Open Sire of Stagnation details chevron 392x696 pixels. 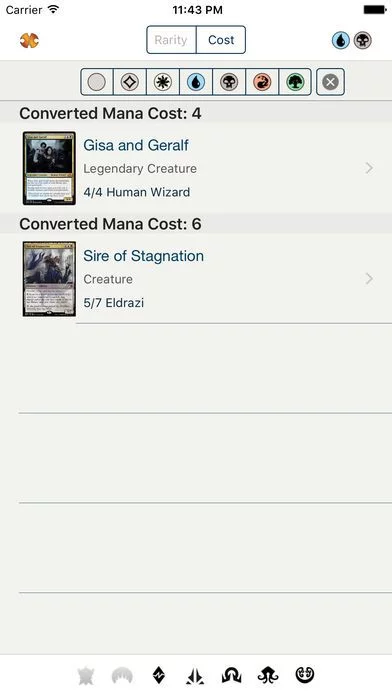click(x=369, y=278)
